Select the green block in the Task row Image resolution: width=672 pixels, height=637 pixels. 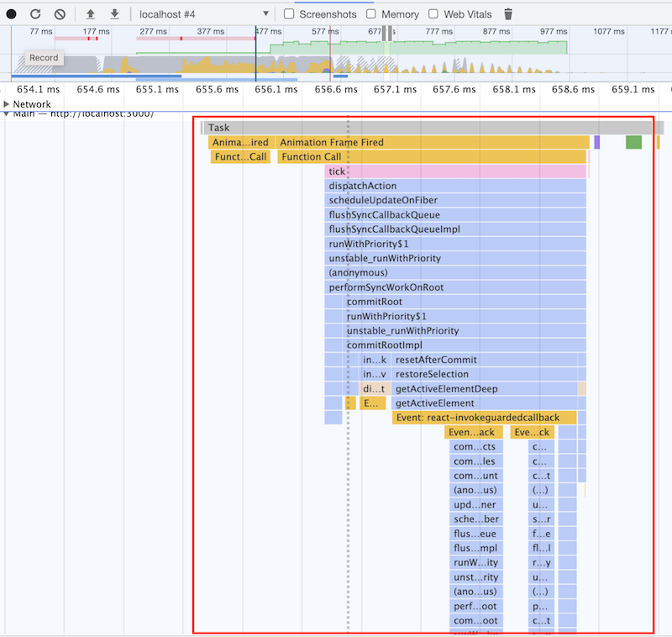click(x=633, y=142)
